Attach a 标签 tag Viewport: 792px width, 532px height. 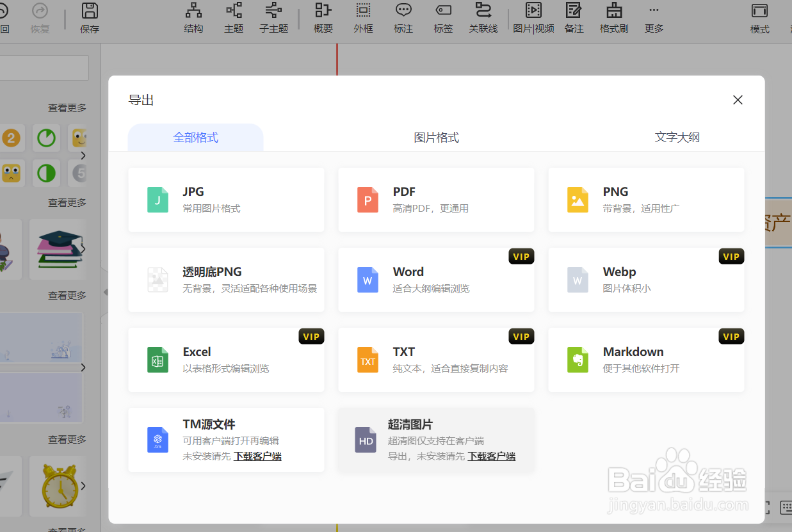(443, 17)
